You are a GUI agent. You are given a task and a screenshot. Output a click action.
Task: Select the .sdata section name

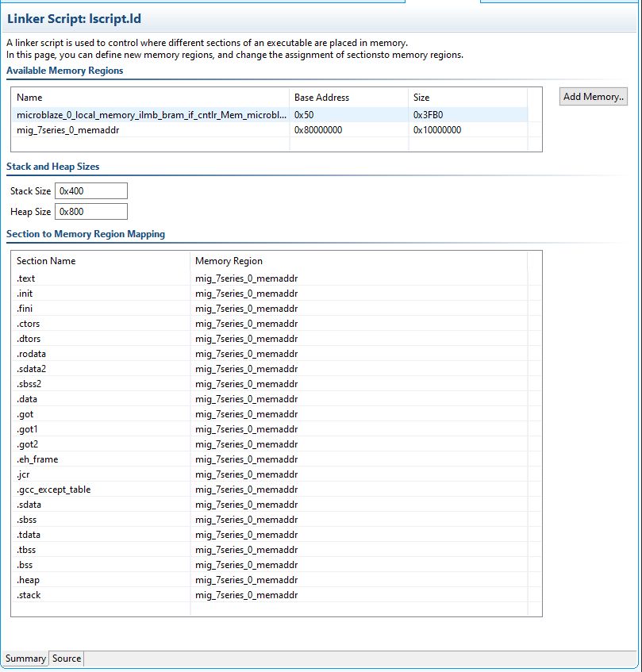(29, 505)
